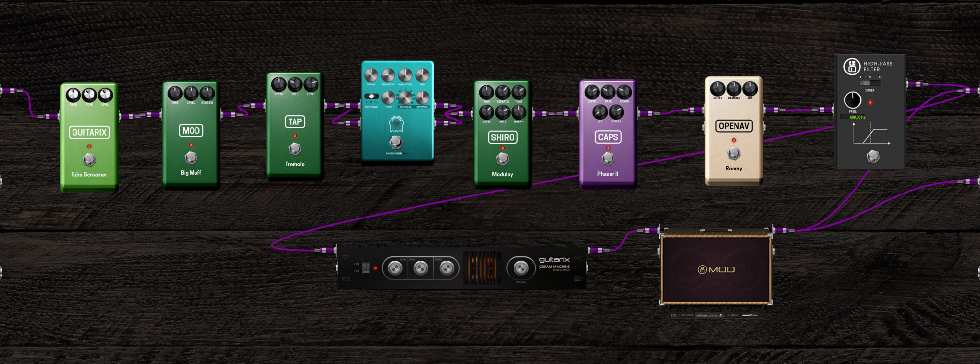
Task: Click the Shiroverb SHIMMER knob
Action: pos(422,97)
